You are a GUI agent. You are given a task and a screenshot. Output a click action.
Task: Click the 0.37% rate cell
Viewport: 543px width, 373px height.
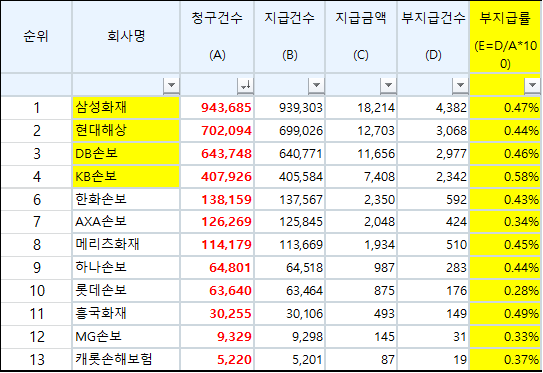click(x=505, y=359)
